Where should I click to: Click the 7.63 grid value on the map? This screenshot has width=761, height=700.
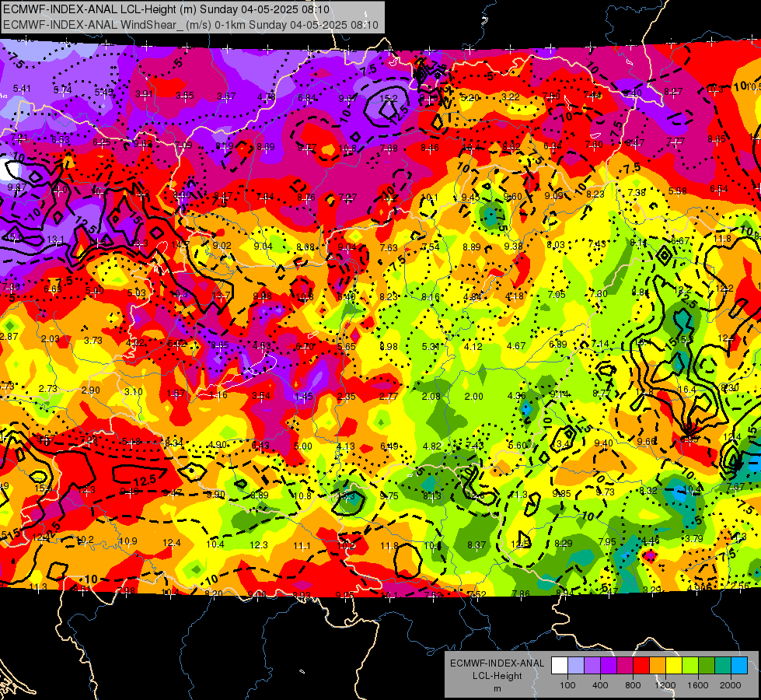point(389,248)
